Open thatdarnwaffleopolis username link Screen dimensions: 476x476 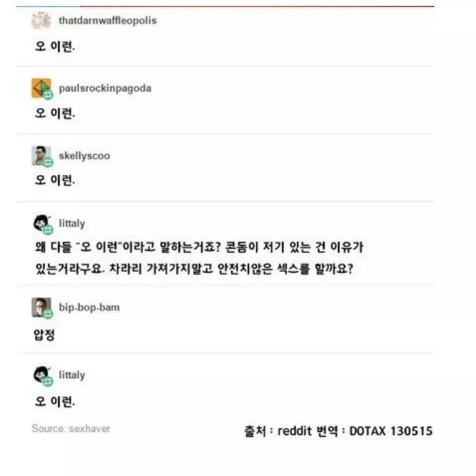pos(108,20)
